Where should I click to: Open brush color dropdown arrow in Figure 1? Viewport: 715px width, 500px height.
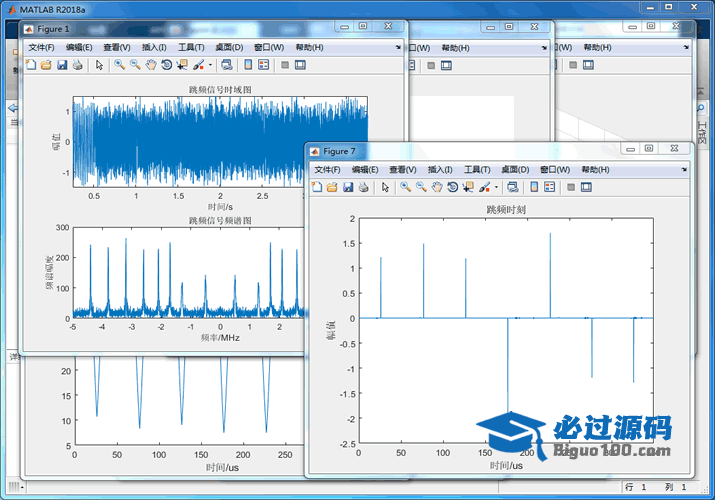tap(210, 65)
